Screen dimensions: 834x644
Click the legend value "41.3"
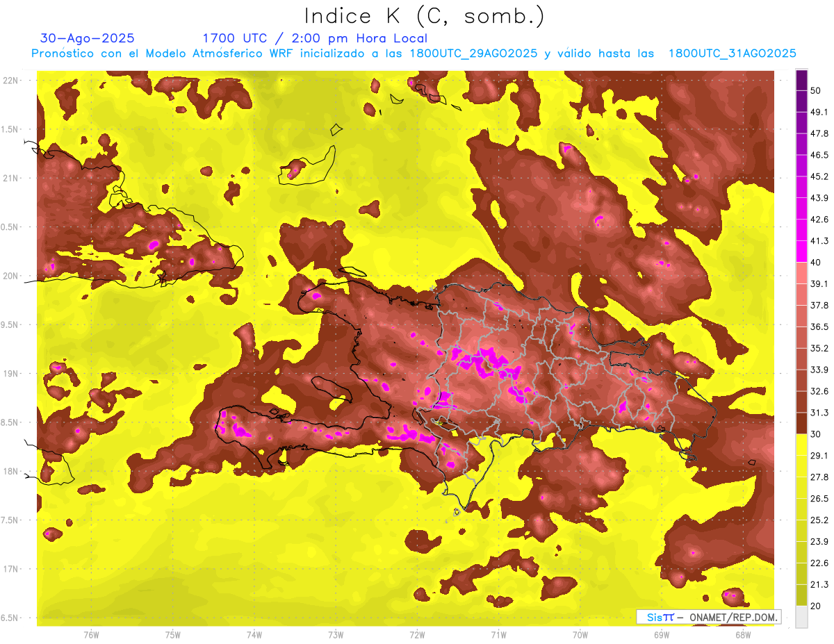pos(819,242)
